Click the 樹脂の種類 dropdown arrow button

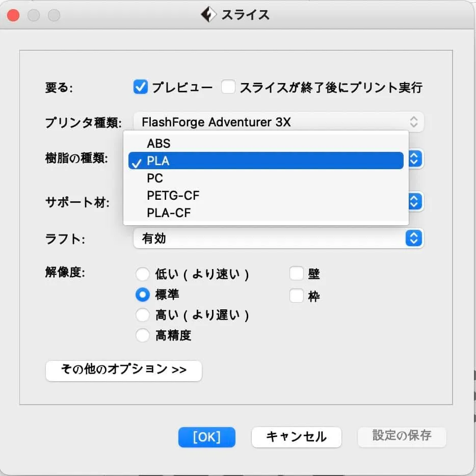[414, 158]
